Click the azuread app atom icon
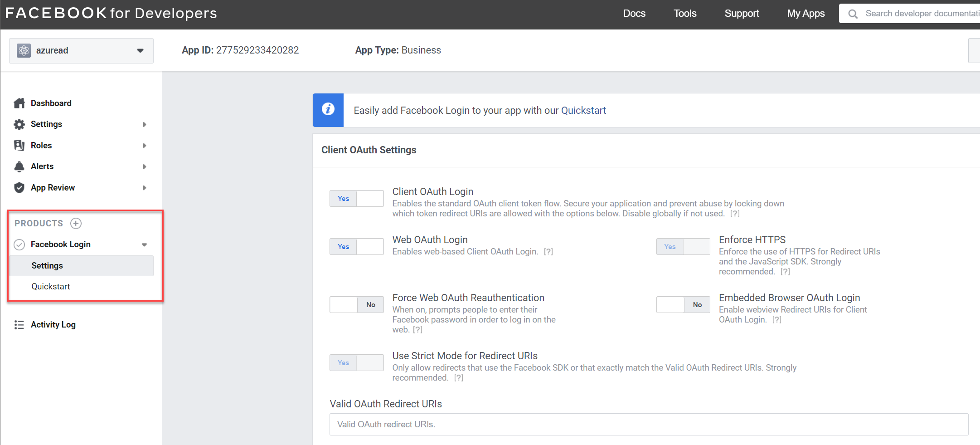This screenshot has width=980, height=445. 24,50
